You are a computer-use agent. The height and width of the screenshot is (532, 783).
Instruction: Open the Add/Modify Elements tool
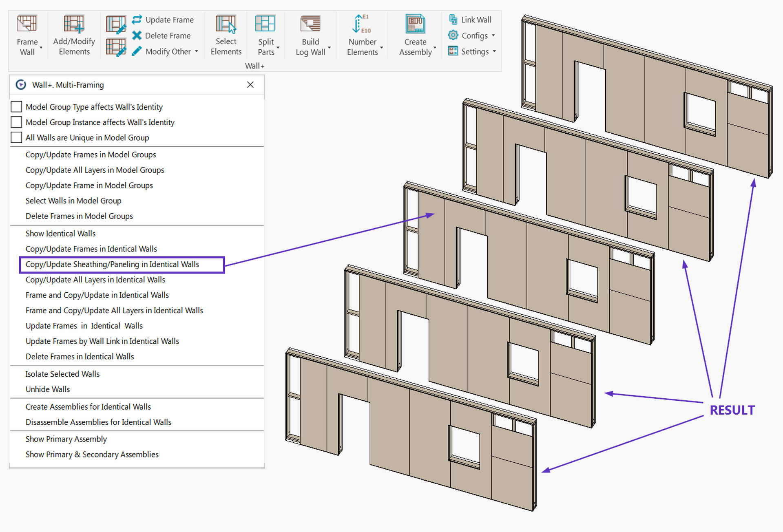tap(73, 35)
